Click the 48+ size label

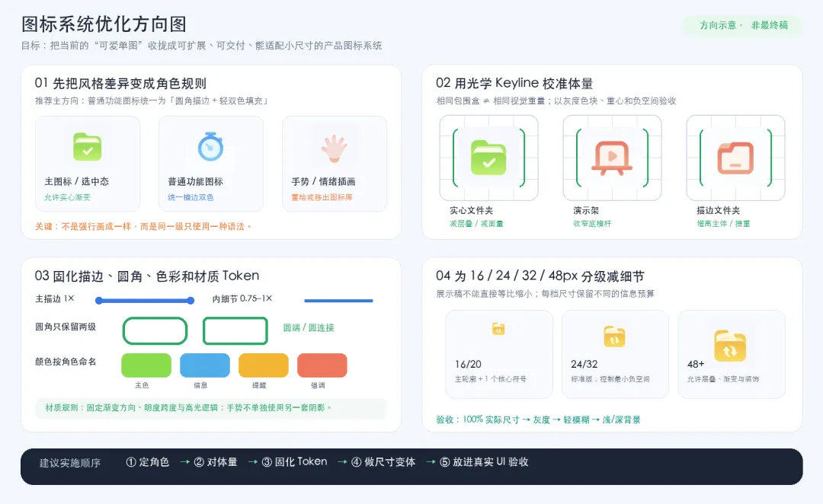(x=696, y=364)
